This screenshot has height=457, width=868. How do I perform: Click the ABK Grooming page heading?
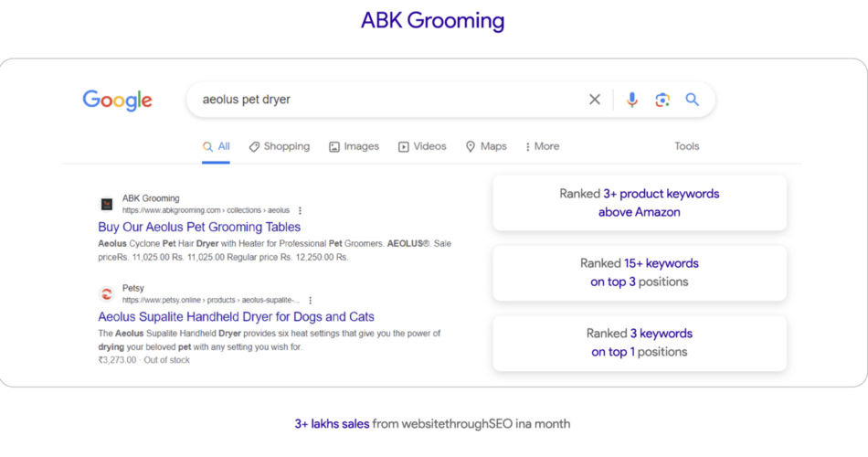click(433, 20)
